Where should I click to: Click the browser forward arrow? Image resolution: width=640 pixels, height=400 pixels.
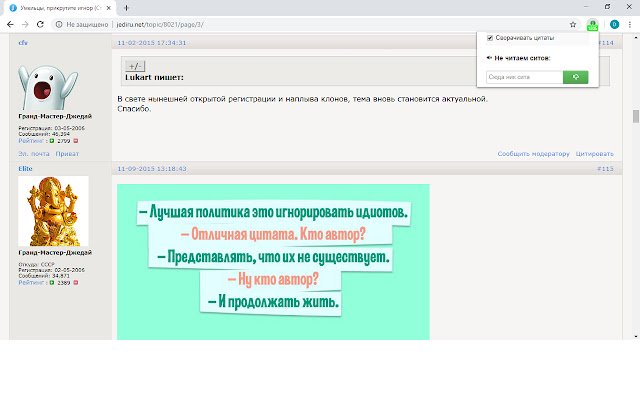tap(25, 24)
